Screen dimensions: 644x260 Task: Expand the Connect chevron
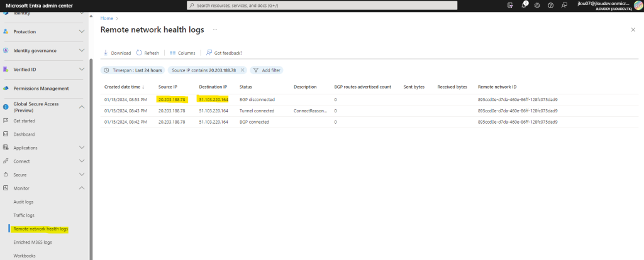click(82, 161)
